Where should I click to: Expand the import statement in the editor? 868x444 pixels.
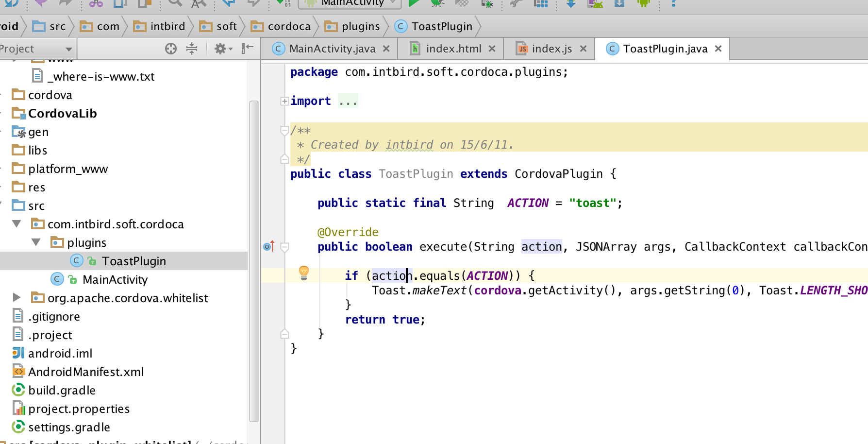coord(284,101)
